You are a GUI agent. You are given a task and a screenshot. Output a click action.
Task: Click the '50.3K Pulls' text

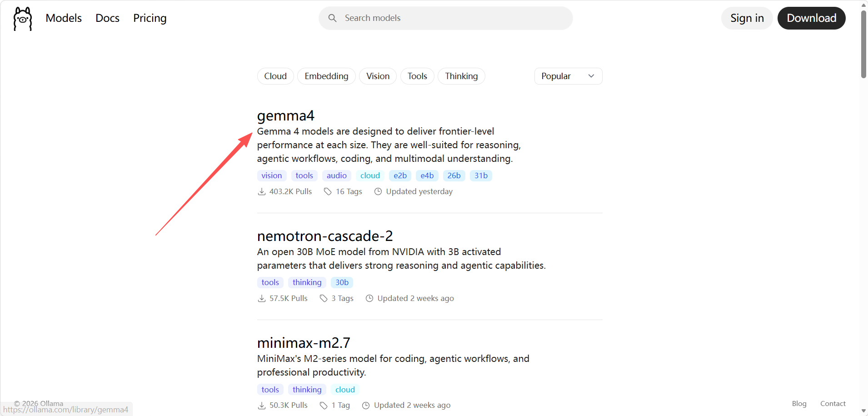pyautogui.click(x=289, y=406)
